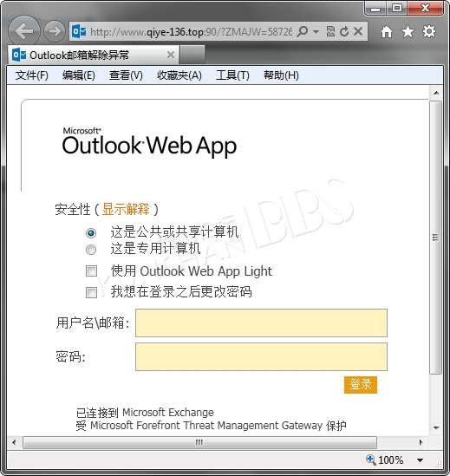The height and width of the screenshot is (476, 450).
Task: Click the orange 登录 button
Action: [x=361, y=385]
